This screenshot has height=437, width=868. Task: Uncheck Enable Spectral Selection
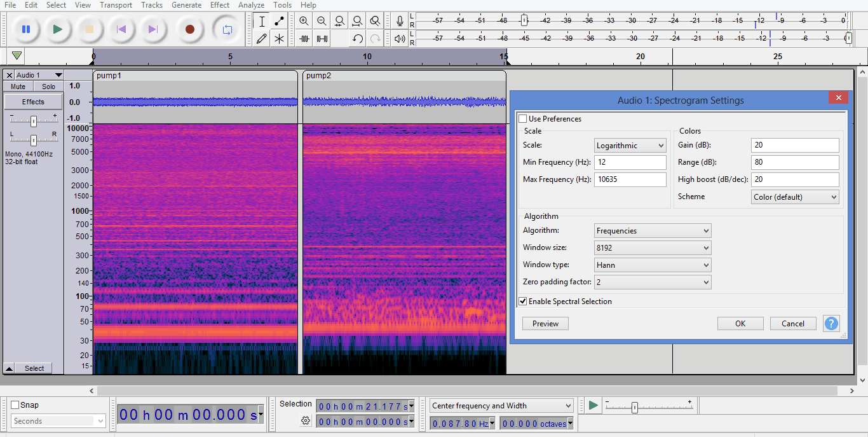523,302
